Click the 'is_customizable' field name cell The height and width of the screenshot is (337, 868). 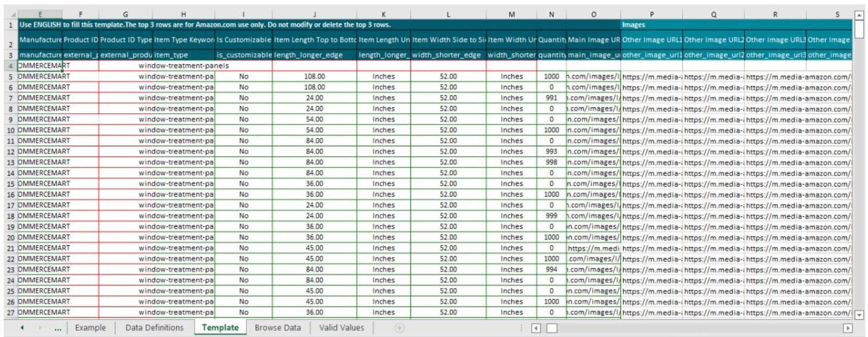[x=244, y=55]
